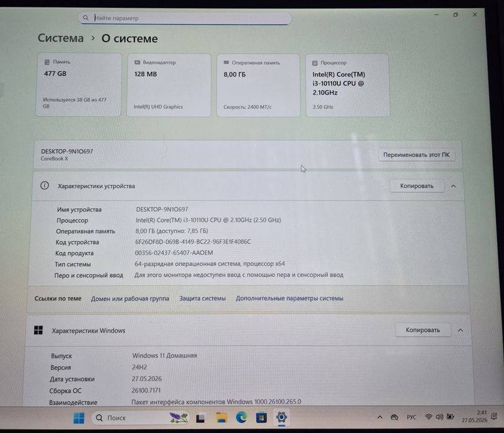Open the 'Видеоадаптер' 128 MB card
The image size is (504, 433).
coord(169,85)
